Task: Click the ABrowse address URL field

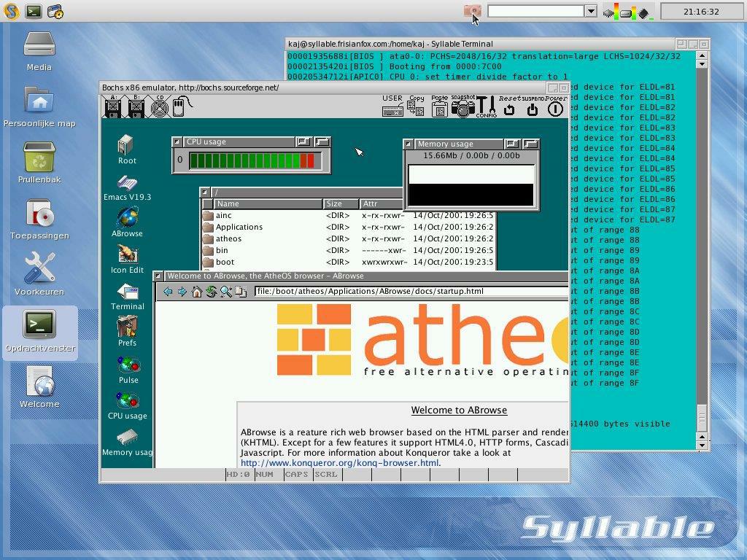Action: (409, 292)
